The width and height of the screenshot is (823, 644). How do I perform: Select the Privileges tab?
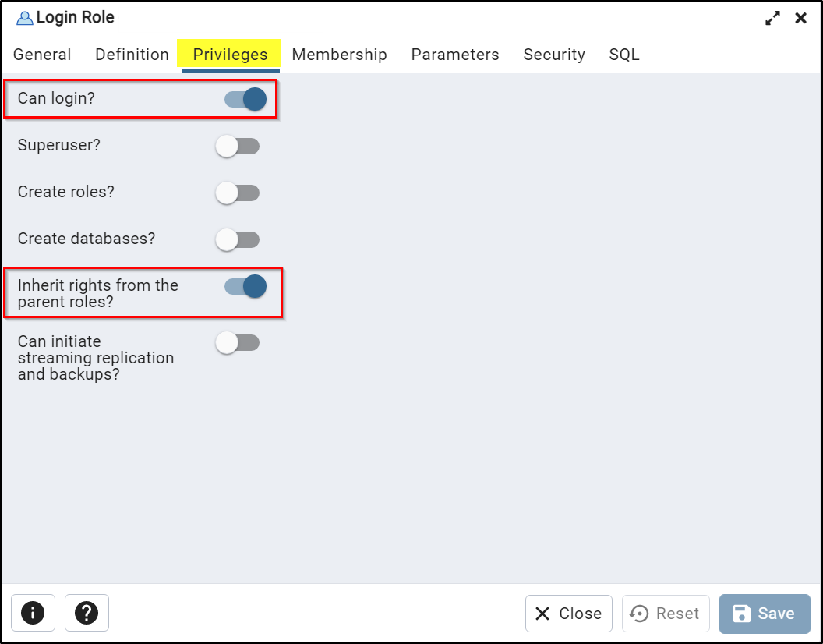231,55
